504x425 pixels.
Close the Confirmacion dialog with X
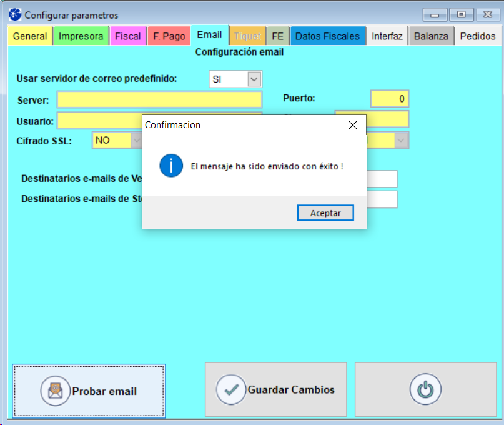click(352, 125)
